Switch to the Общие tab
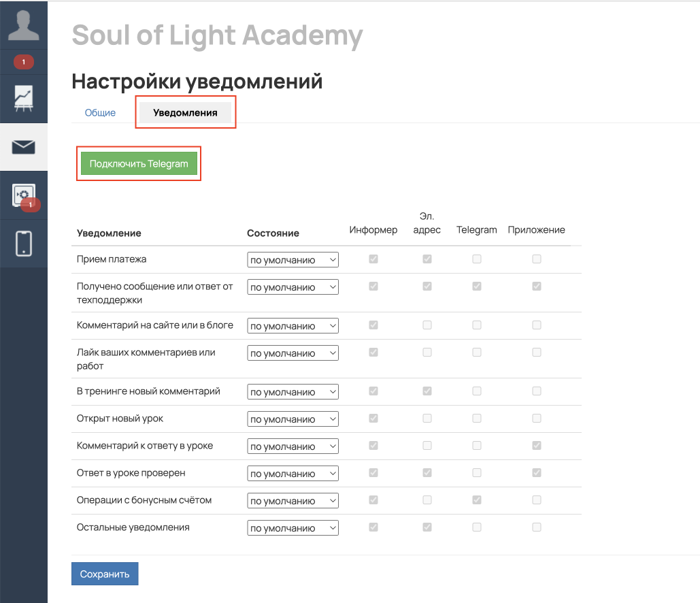 (100, 113)
